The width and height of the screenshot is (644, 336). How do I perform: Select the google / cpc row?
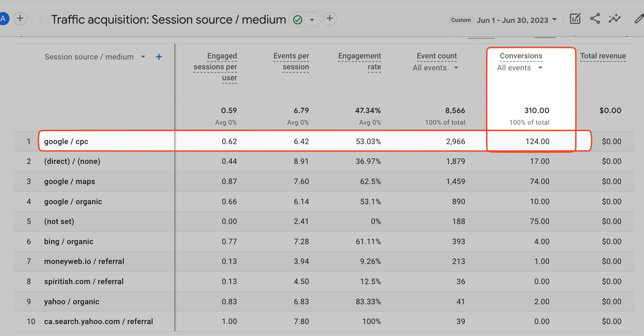point(66,141)
